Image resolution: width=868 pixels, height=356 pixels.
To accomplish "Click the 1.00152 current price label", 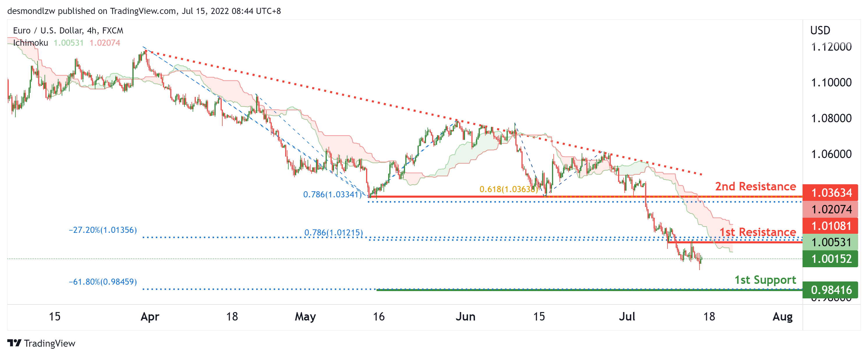I will click(830, 259).
